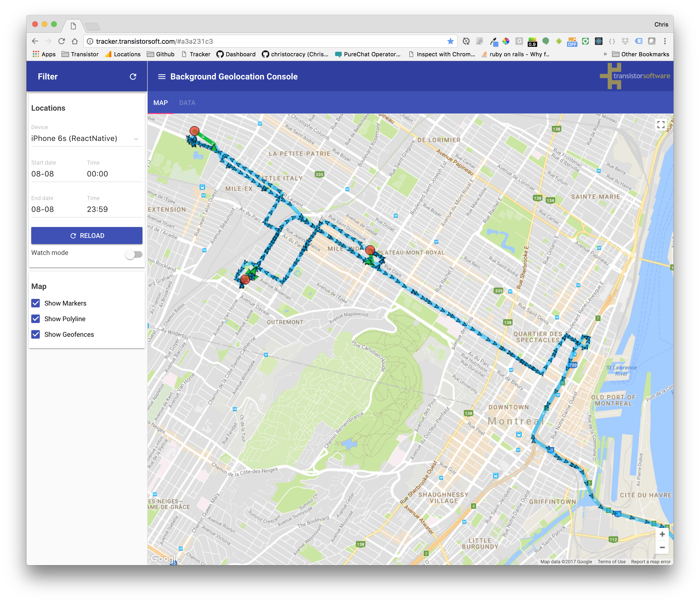This screenshot has width=700, height=603.
Task: Toggle fullscreen map view icon
Action: [661, 125]
